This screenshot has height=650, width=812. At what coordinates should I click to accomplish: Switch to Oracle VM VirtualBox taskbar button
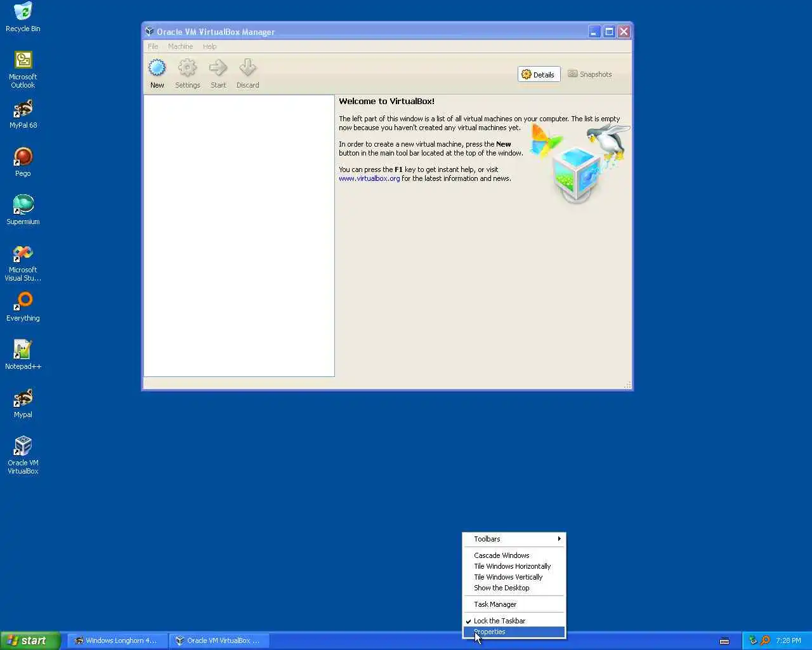(x=219, y=640)
